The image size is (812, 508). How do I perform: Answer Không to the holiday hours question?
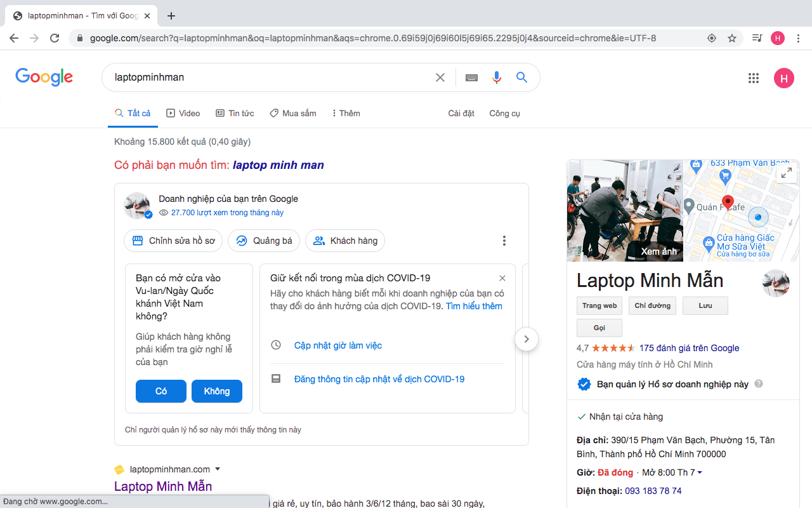tap(217, 391)
